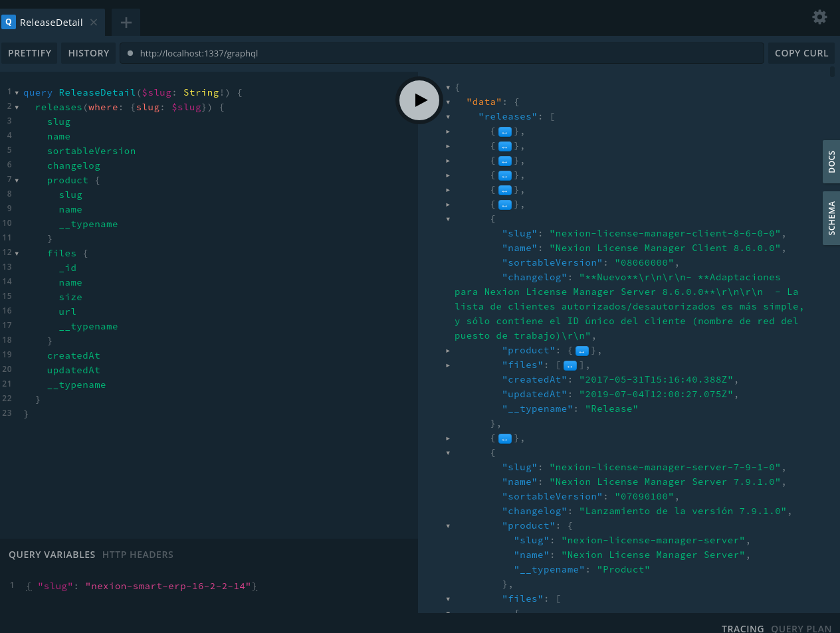Open a new playground tab with the plus
The width and height of the screenshot is (840, 633).
point(125,21)
